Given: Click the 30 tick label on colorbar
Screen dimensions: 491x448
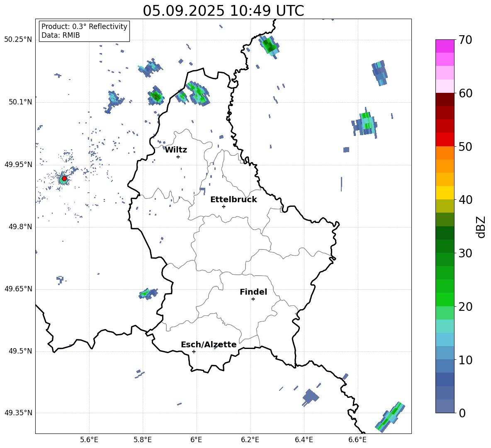Looking at the screenshot, I should pos(465,253).
